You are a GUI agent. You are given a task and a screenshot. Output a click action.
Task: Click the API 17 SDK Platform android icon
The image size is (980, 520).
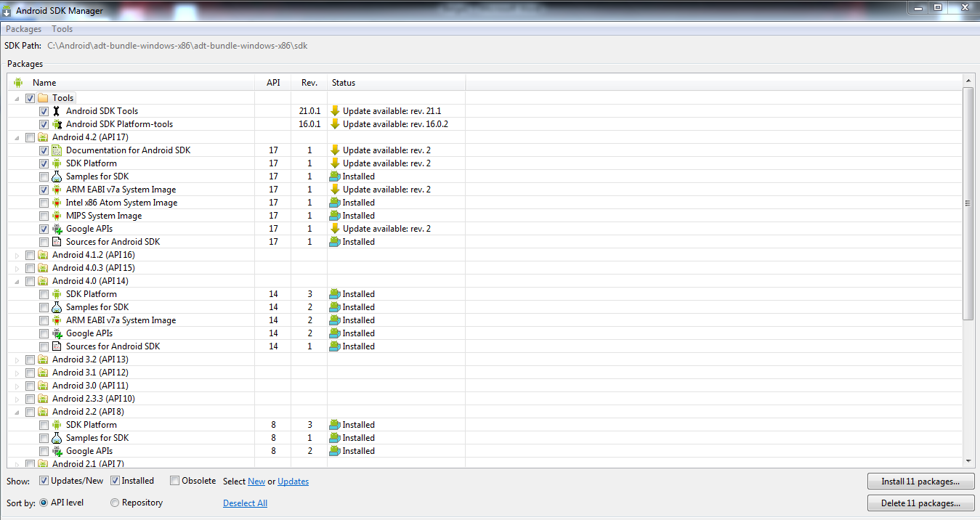(x=57, y=163)
